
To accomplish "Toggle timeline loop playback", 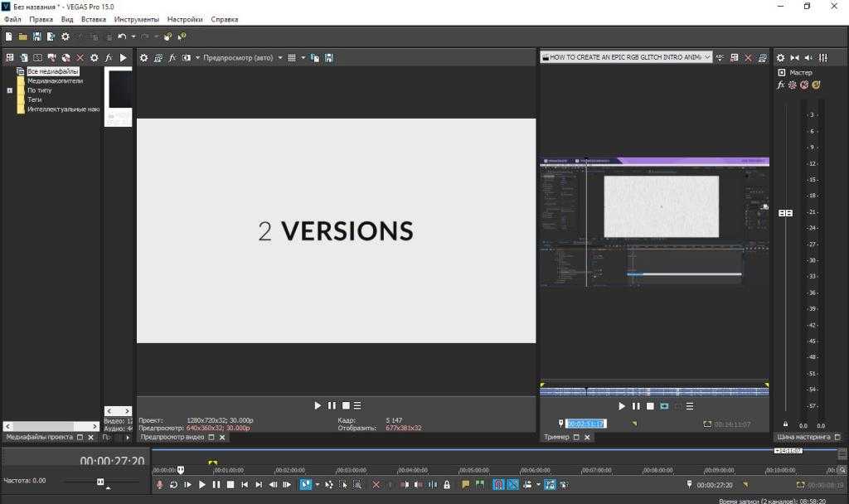I will 173,484.
